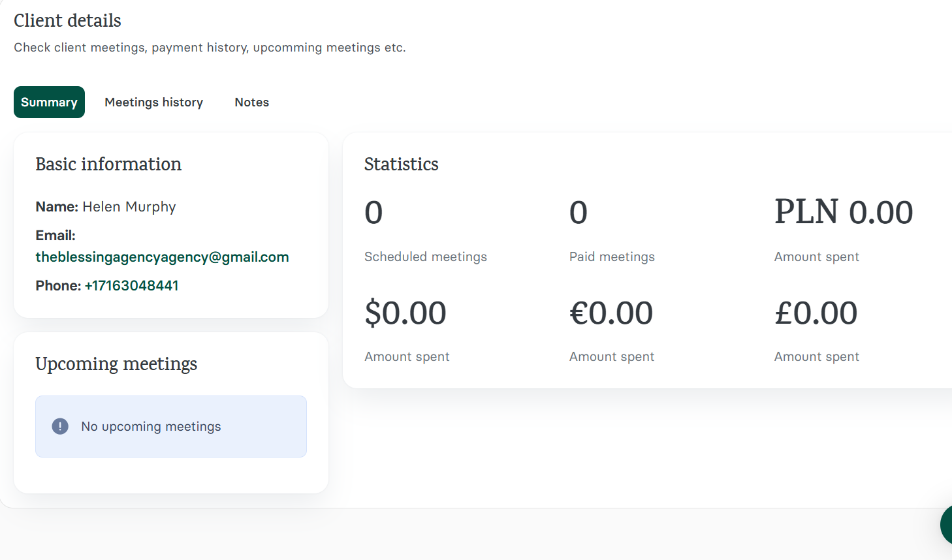
Task: Open the Meetings history tab
Action: (x=153, y=102)
